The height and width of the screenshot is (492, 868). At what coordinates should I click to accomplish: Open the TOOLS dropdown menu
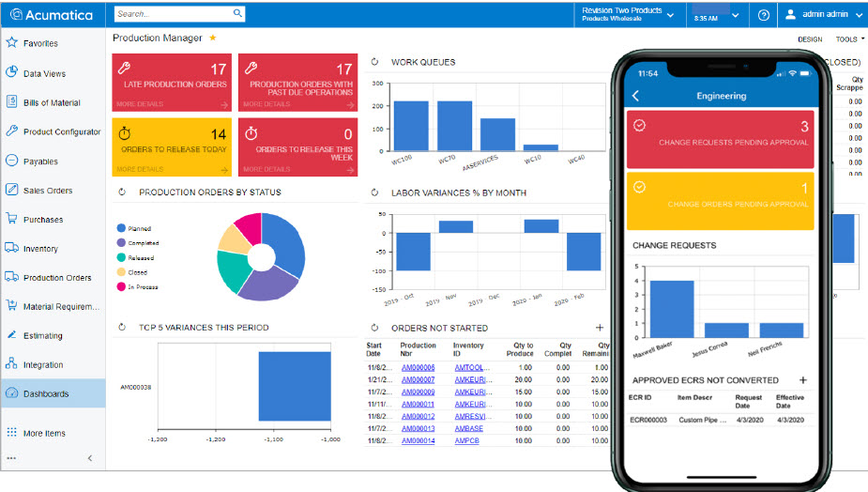[850, 39]
